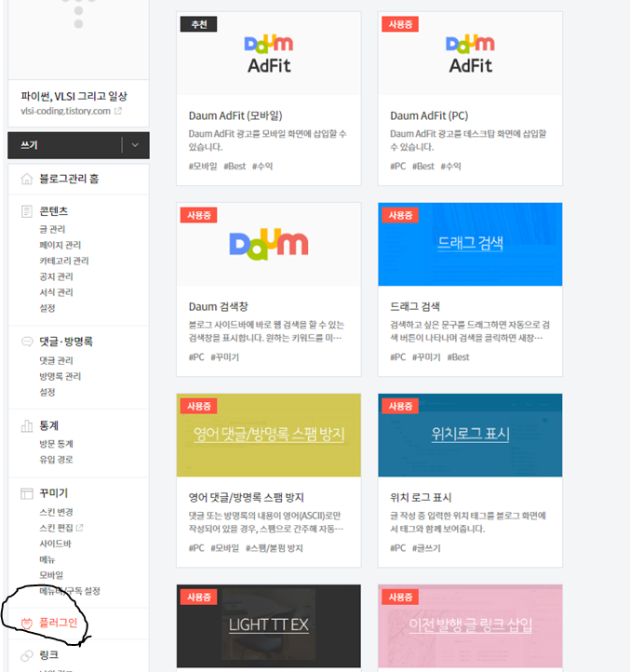Select the 댓글·방명록 menu heading
630x672 pixels.
[x=66, y=342]
